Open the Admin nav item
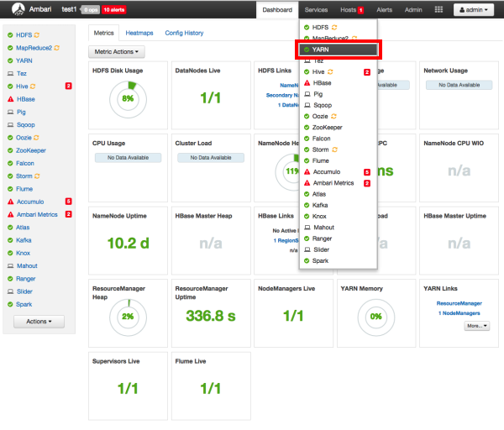The width and height of the screenshot is (504, 430). click(413, 10)
